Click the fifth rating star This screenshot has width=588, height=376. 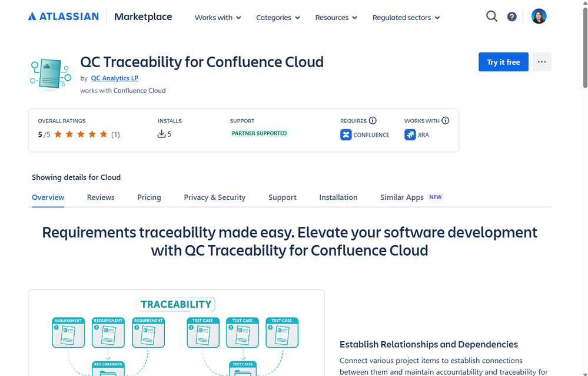(x=104, y=134)
